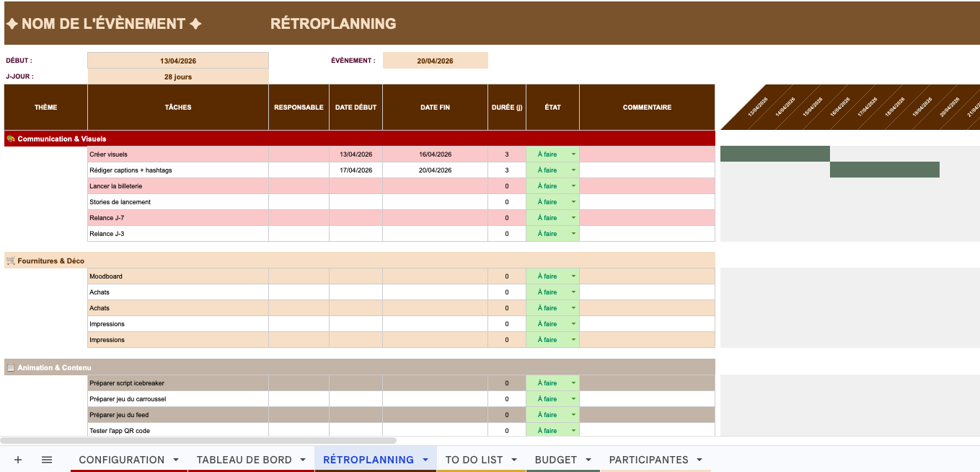This screenshot has height=472, width=980.
Task: Click the horizontal scrollbar at the bottom
Action: (198, 440)
